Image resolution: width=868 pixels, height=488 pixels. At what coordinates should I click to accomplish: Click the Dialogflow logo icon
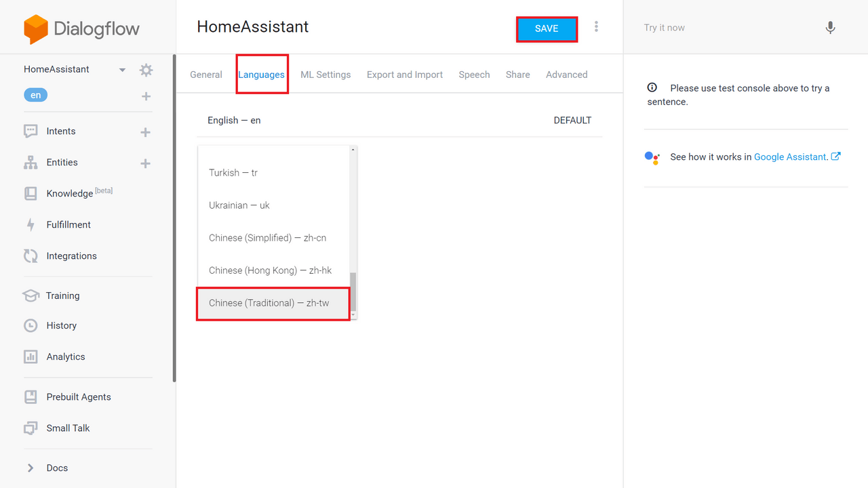(x=36, y=29)
